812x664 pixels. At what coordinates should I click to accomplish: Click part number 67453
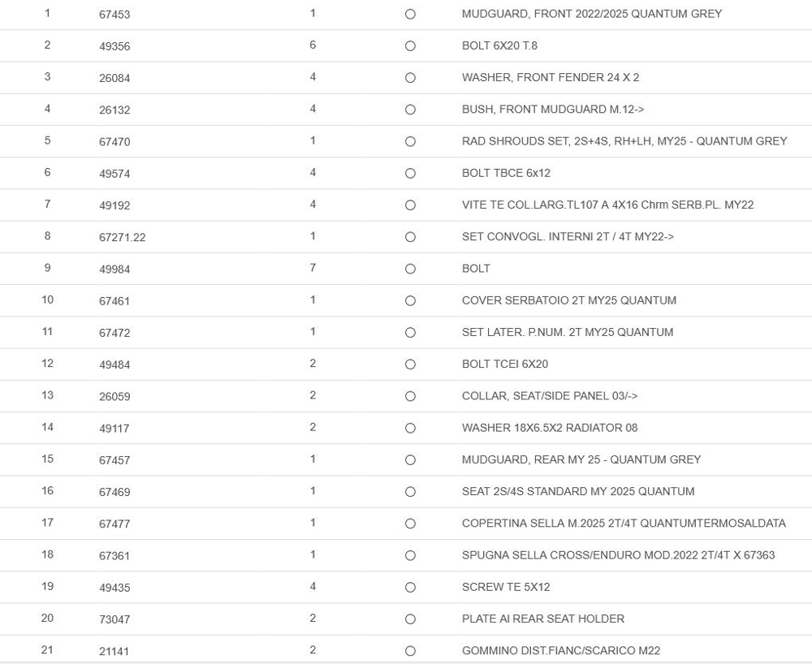(114, 15)
